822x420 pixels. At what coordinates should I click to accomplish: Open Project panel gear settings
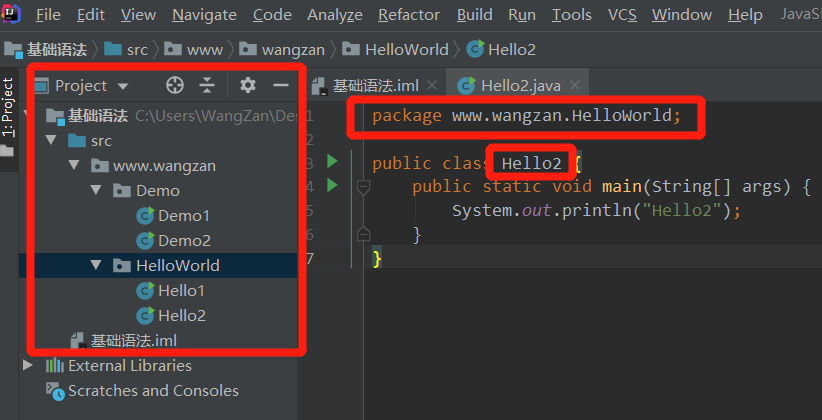pyautogui.click(x=247, y=85)
